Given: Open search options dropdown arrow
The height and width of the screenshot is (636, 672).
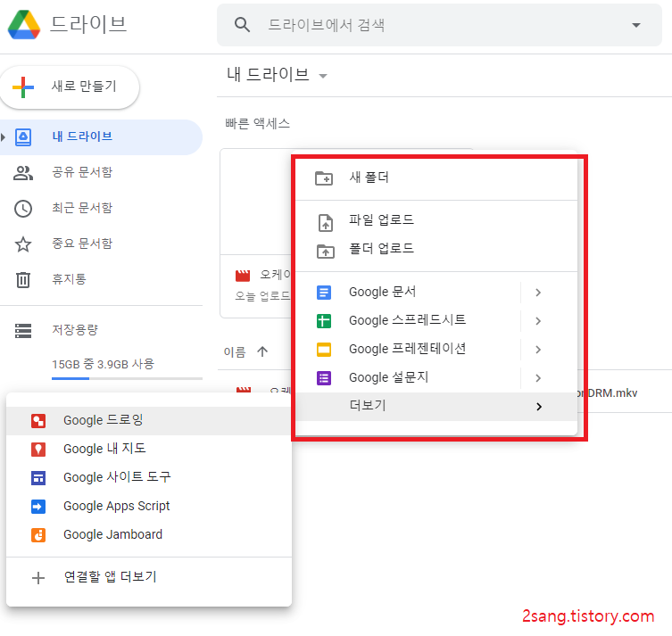Looking at the screenshot, I should (x=636, y=25).
